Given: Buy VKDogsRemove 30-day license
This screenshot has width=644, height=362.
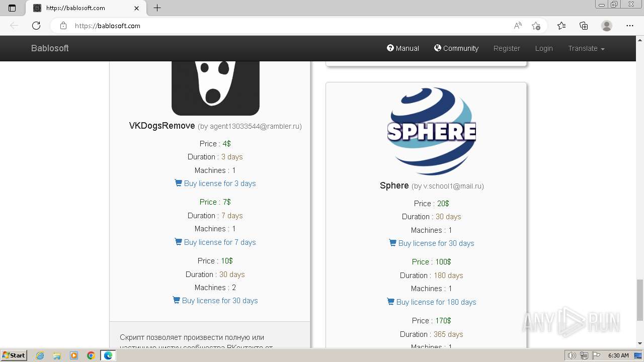Looking at the screenshot, I should pos(215,301).
